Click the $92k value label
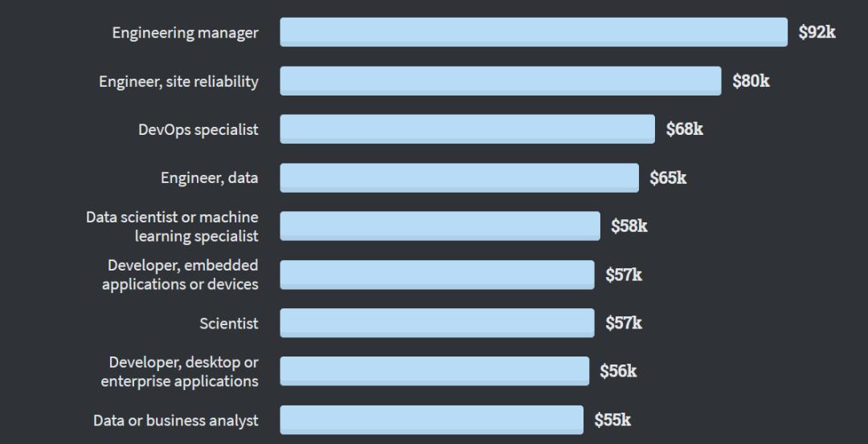This screenshot has width=868, height=444. [x=817, y=32]
